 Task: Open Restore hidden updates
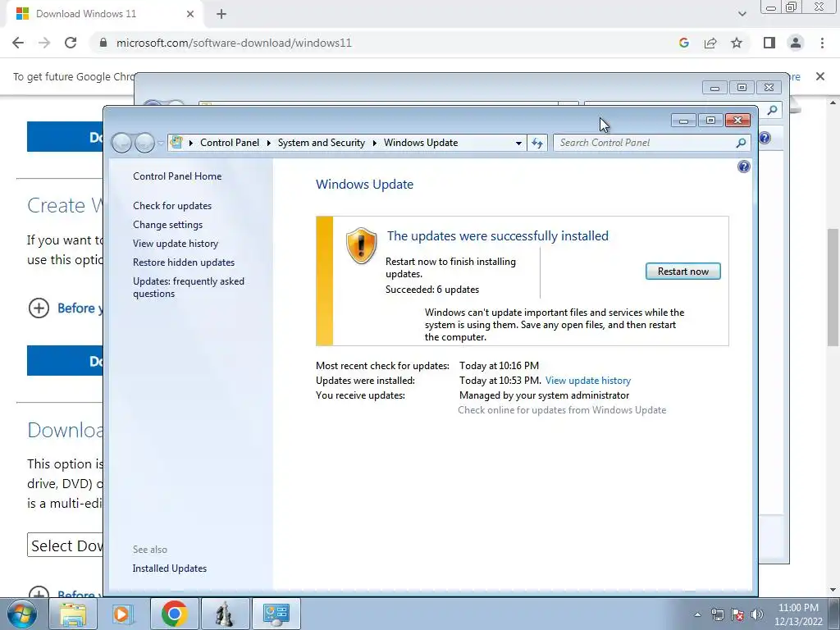pyautogui.click(x=183, y=262)
